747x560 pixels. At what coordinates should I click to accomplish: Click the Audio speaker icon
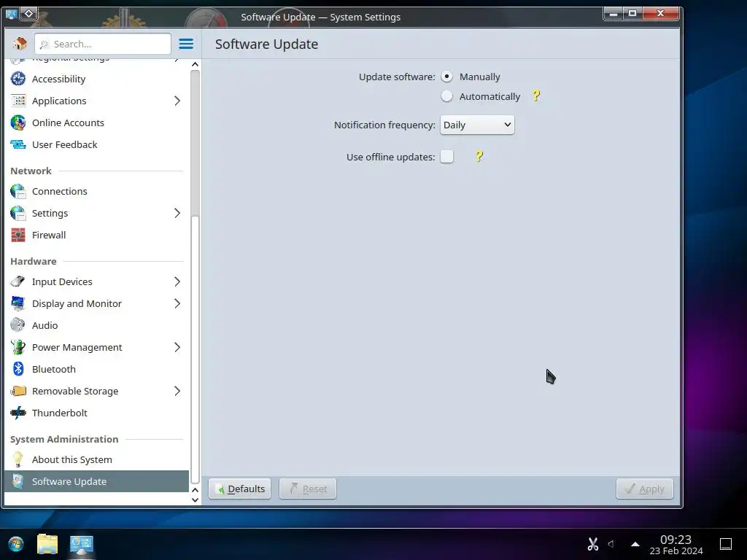coord(18,325)
